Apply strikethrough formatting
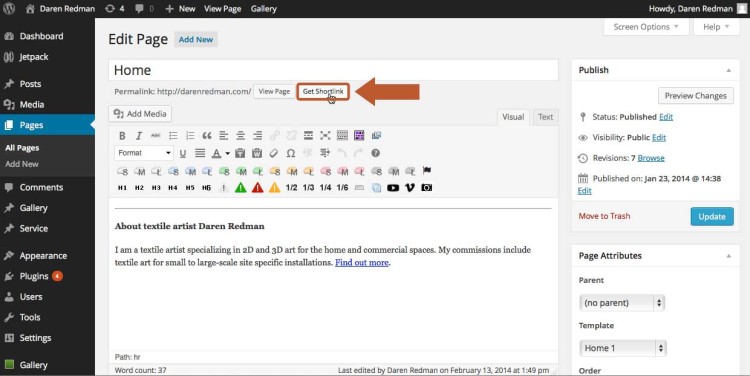Viewport: 750px width, 376px height. 155,136
